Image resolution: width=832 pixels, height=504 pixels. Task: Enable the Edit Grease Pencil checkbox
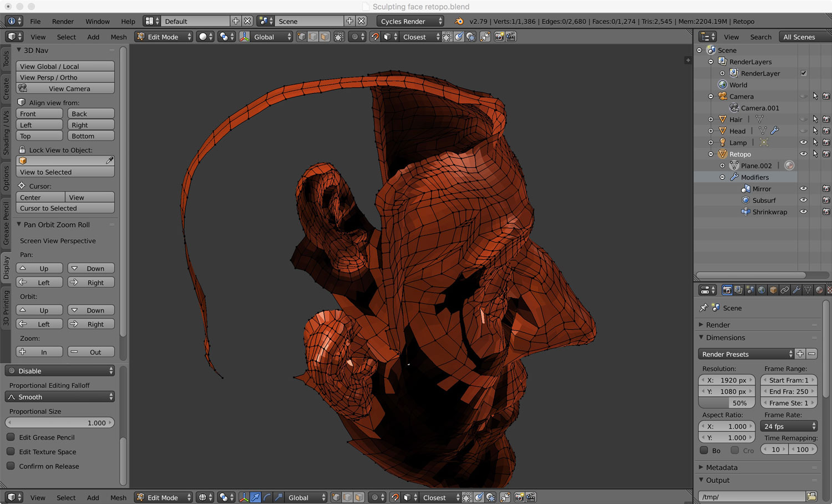pos(11,437)
